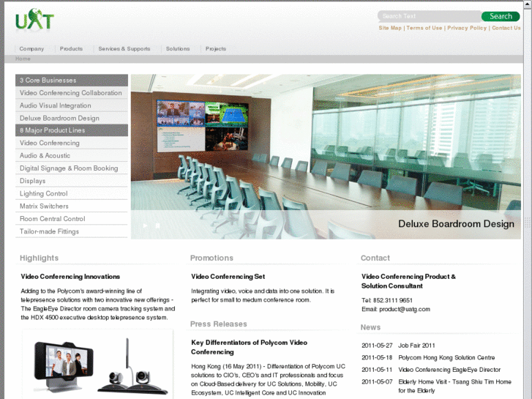
Task: Open the Company menu
Action: click(31, 48)
